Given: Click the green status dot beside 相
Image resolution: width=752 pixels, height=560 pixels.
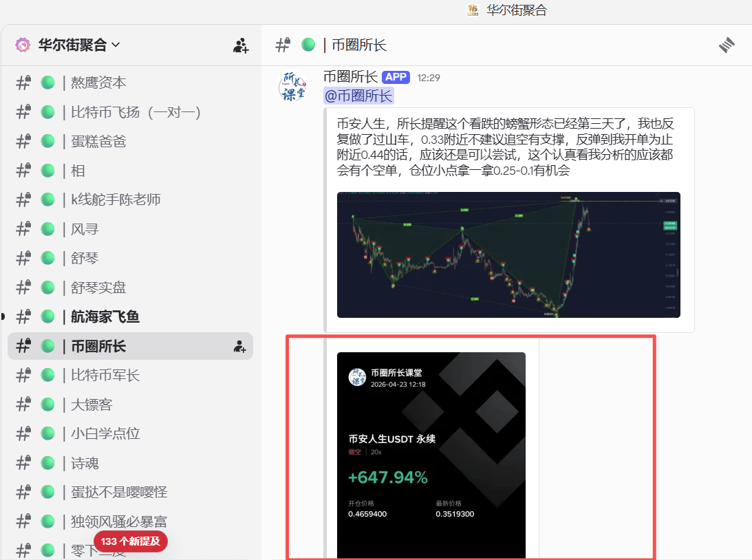Looking at the screenshot, I should 47,171.
